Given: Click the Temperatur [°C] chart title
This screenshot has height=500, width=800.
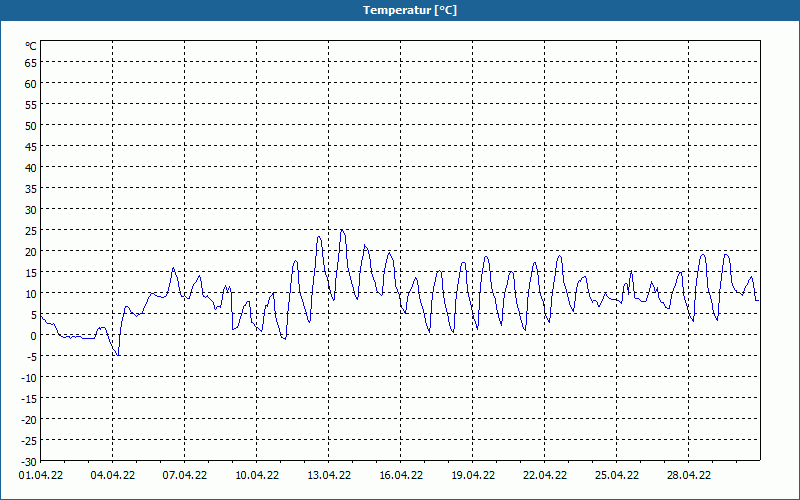Looking at the screenshot, I should pos(410,10).
